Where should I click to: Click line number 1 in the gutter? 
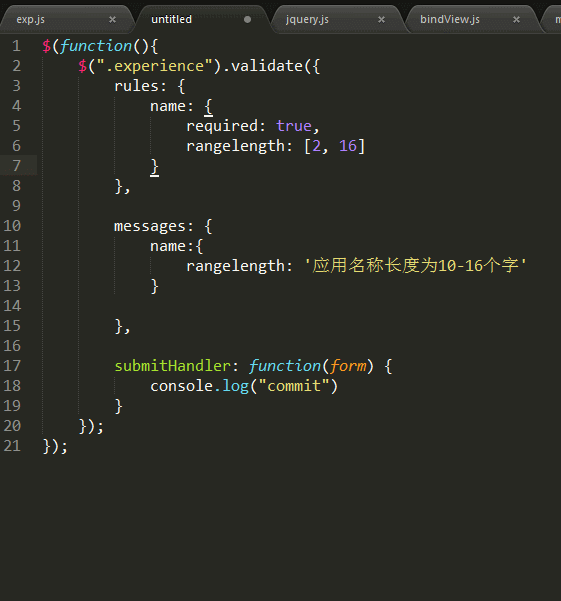[16, 46]
